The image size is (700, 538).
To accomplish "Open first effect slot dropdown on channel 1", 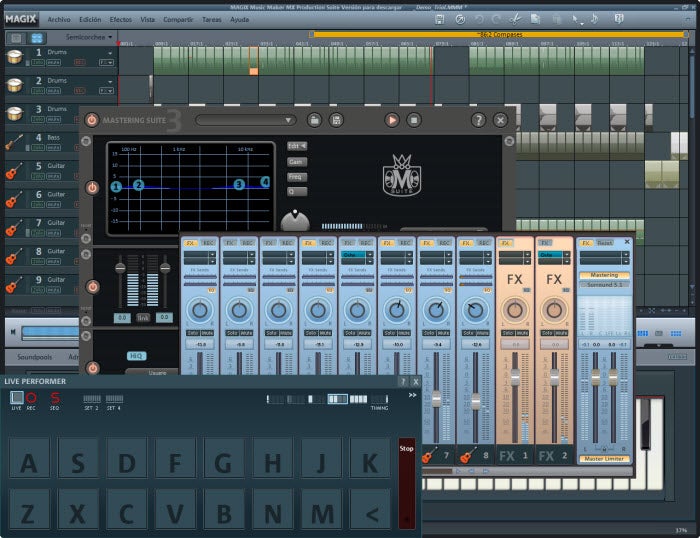I will point(212,254).
